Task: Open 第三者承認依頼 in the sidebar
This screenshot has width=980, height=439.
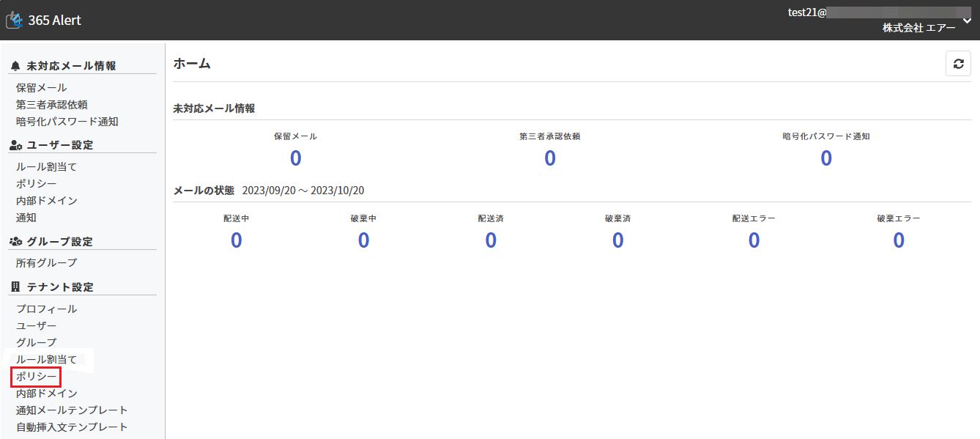Action: 52,105
